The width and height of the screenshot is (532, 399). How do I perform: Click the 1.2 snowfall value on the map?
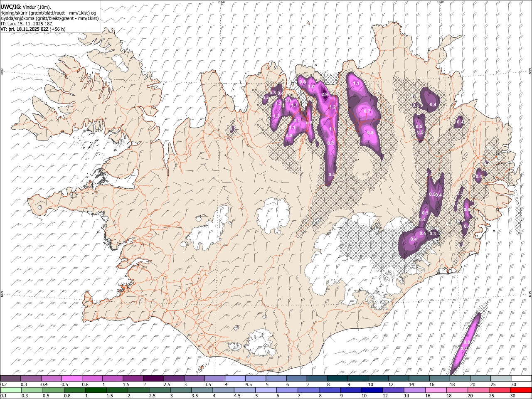pyautogui.click(x=332, y=107)
